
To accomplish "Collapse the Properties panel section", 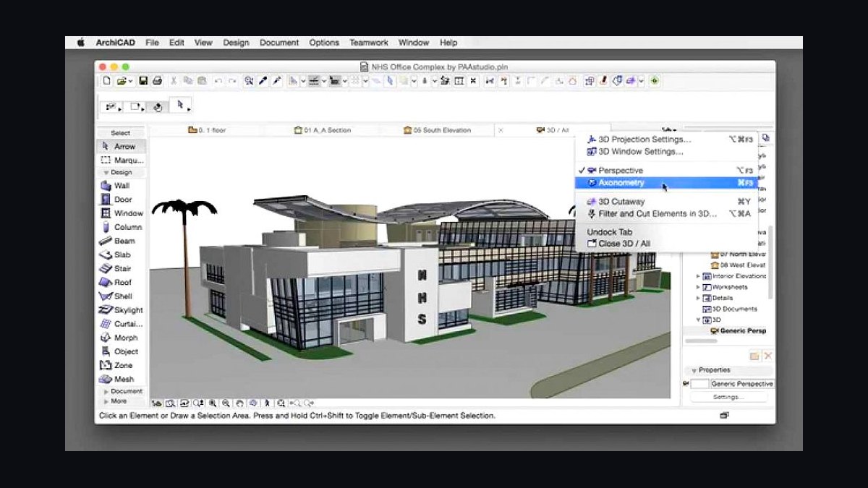I will click(693, 370).
